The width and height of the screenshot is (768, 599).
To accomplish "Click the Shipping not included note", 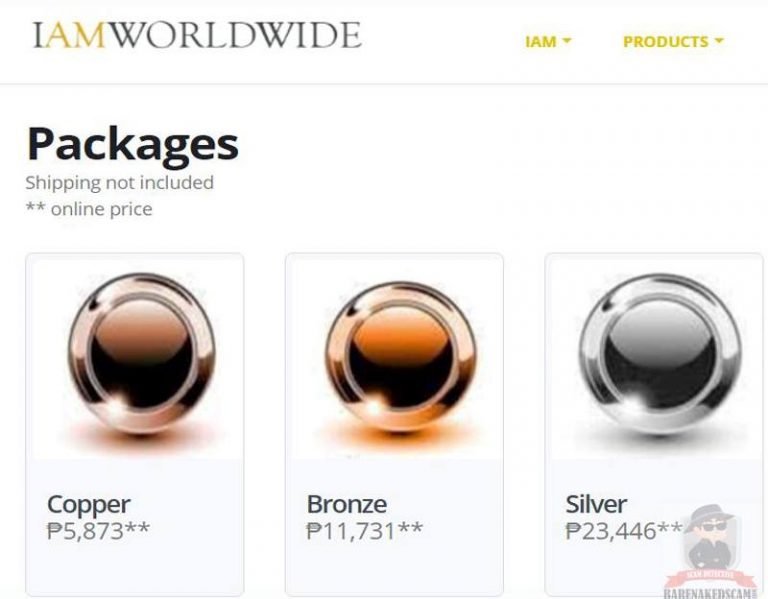I will pos(120,183).
